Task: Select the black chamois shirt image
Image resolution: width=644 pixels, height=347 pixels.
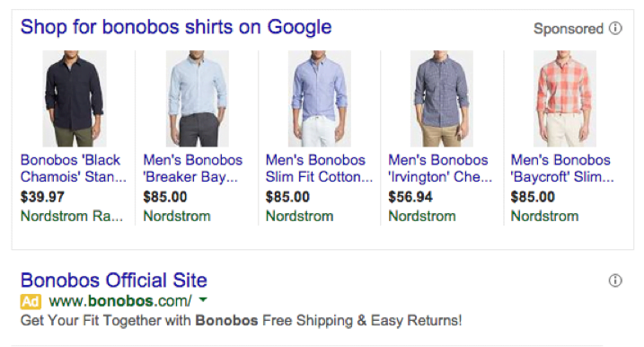Action: coord(75,99)
